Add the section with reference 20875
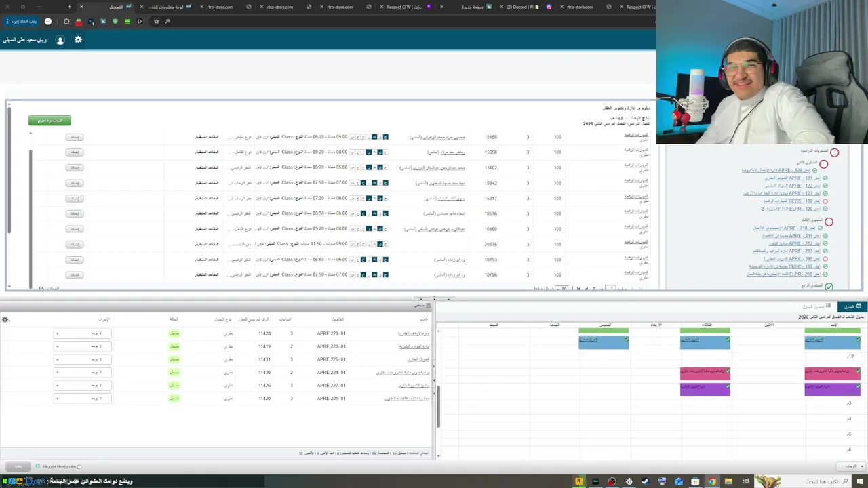Screen dimensions: 868x488 point(75,244)
